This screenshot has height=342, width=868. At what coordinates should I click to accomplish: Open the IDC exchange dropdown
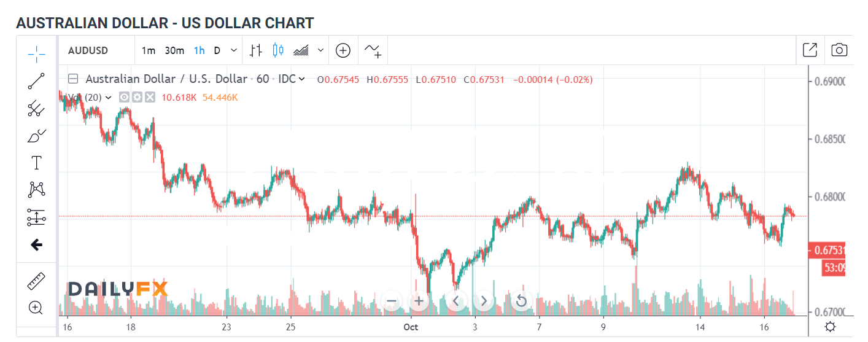click(292, 79)
